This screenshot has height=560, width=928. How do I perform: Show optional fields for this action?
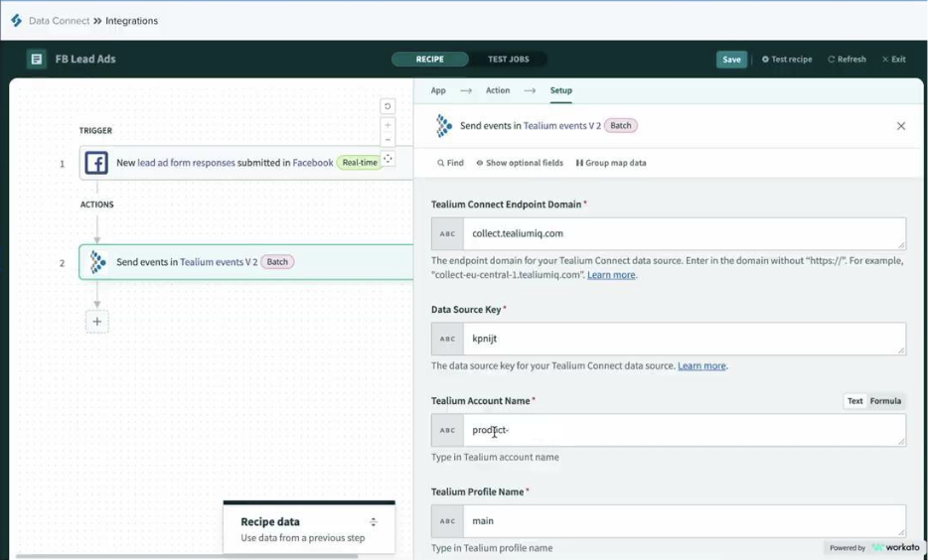(520, 163)
